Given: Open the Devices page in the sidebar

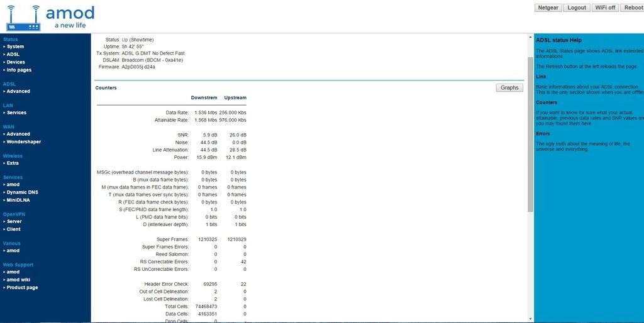Looking at the screenshot, I should point(16,62).
